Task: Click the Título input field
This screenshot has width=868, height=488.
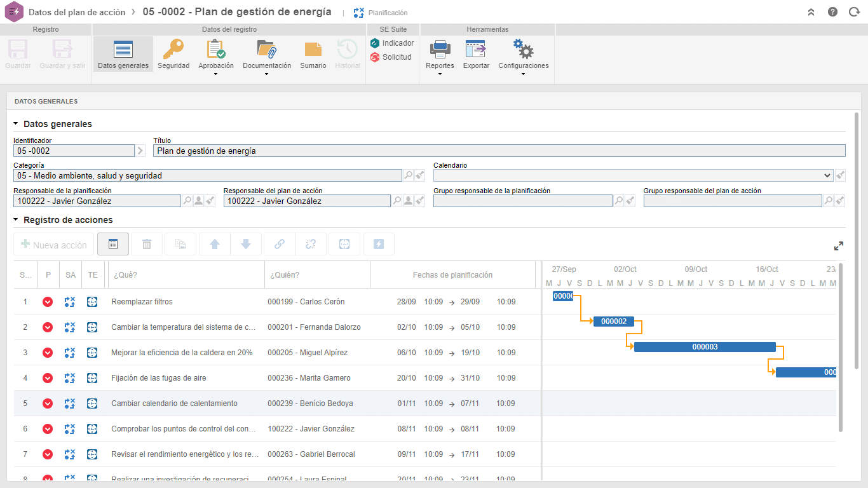Action: pos(499,151)
